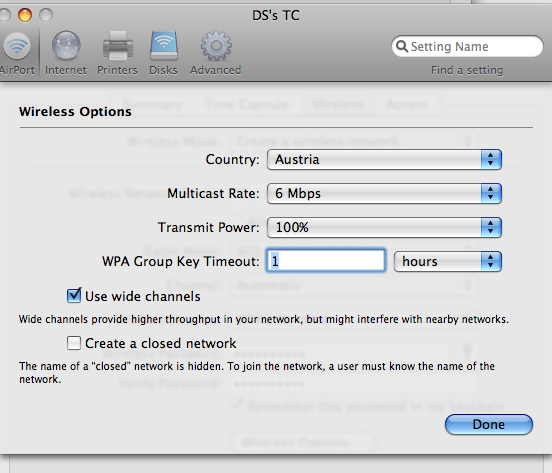Open the Country dropdown showing Austria
Image resolution: width=552 pixels, height=473 pixels.
[384, 159]
